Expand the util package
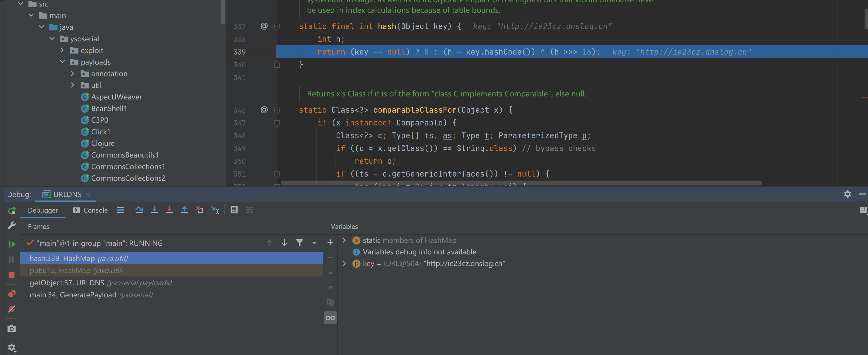The width and height of the screenshot is (868, 355). (x=72, y=85)
